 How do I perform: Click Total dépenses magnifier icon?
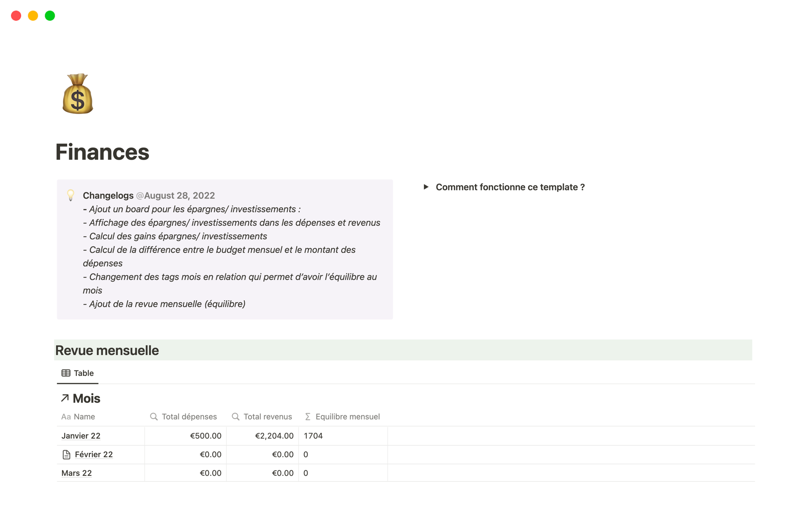[154, 417]
